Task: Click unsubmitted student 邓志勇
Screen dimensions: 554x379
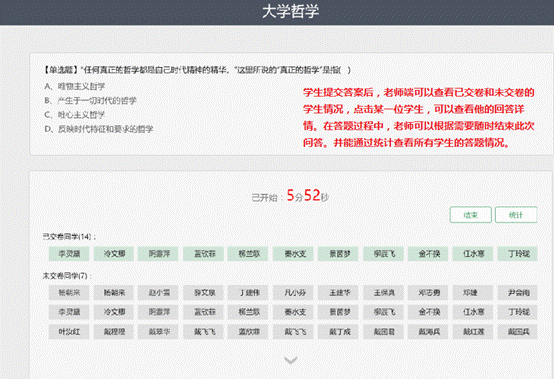Action: pos(428,292)
